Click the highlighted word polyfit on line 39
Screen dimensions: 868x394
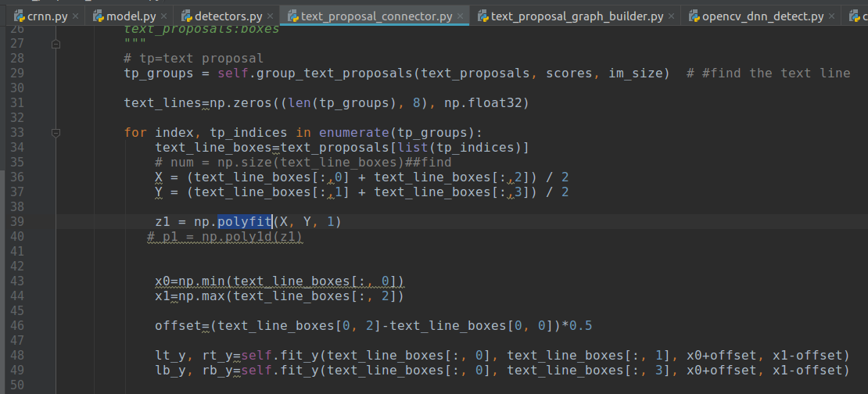click(245, 222)
